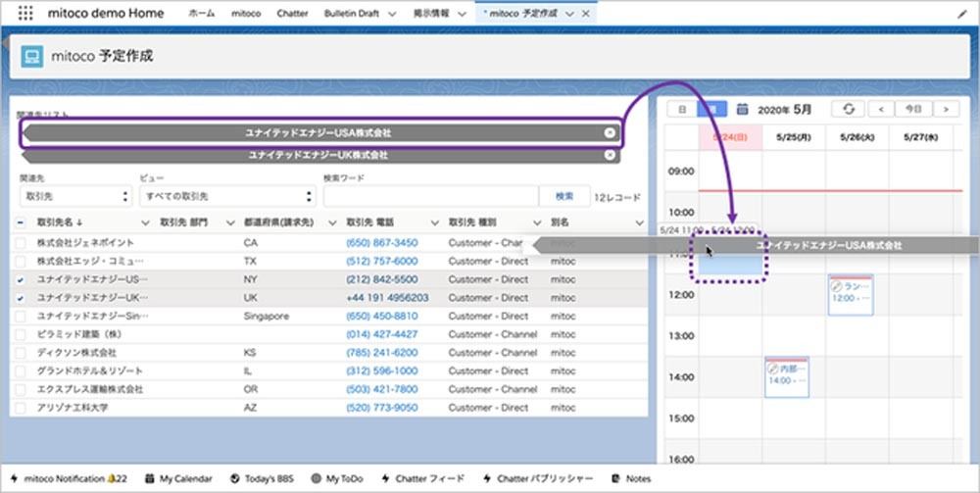Switch calendar to day (日) view
This screenshot has width=980, height=493.
pos(682,110)
